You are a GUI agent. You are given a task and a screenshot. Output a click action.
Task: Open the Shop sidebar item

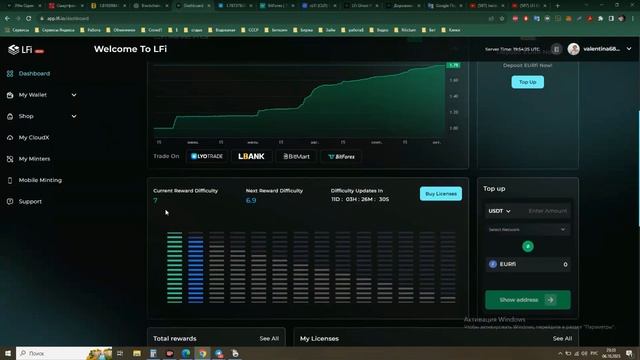click(26, 116)
